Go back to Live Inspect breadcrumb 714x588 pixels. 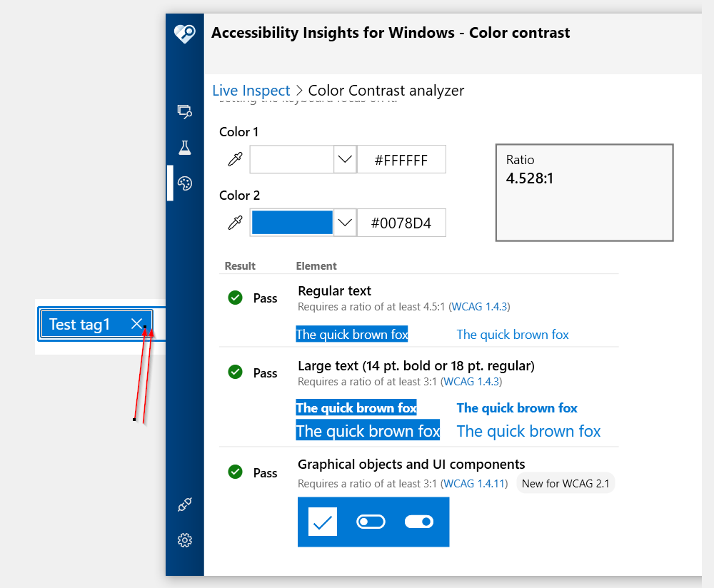(251, 90)
